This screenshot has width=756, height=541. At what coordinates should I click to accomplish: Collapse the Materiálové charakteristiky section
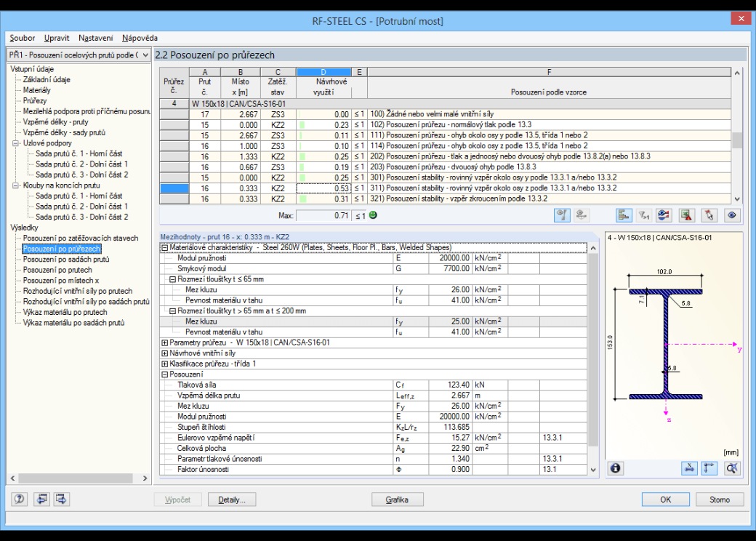click(x=164, y=248)
